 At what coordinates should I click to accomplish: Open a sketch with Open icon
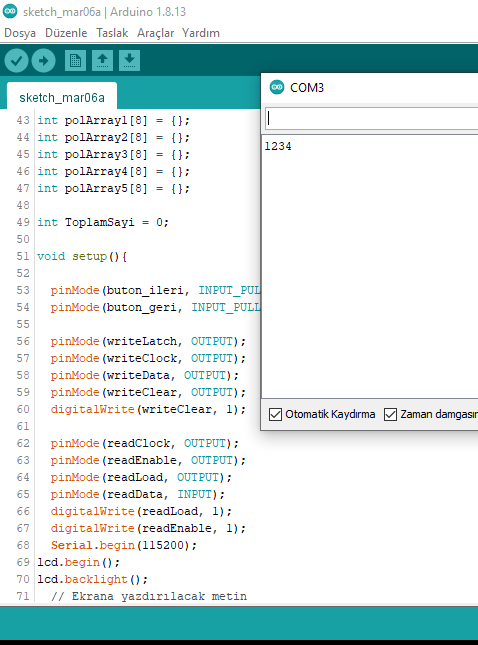[x=102, y=61]
